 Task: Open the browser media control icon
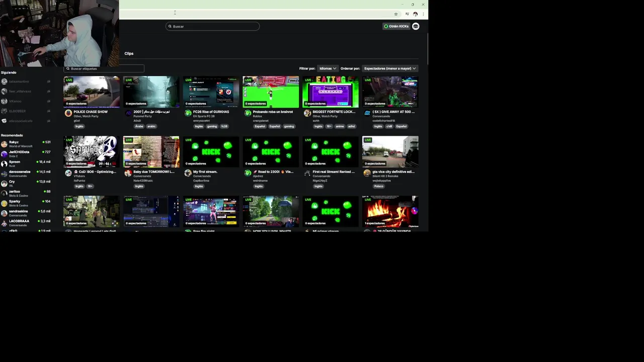click(407, 14)
